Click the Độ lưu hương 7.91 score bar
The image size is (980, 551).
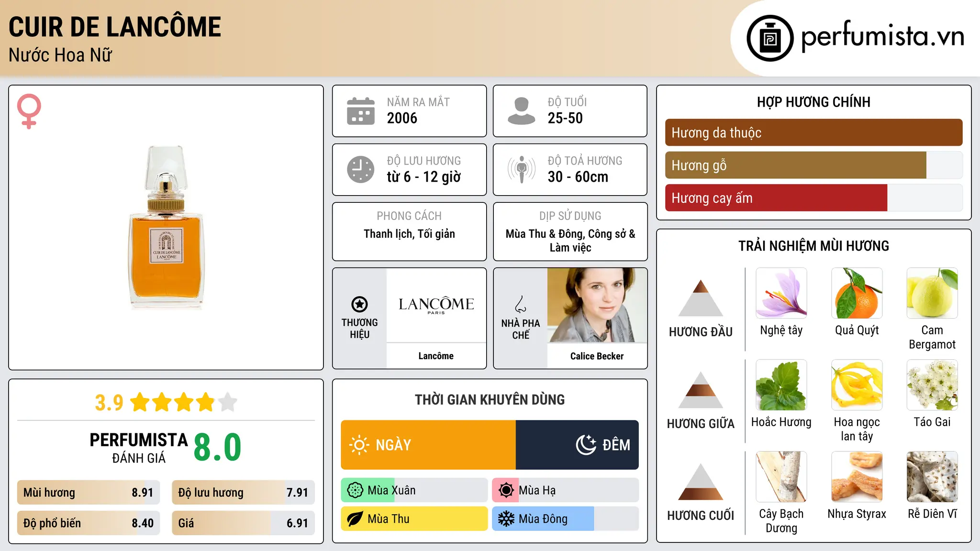click(x=243, y=493)
